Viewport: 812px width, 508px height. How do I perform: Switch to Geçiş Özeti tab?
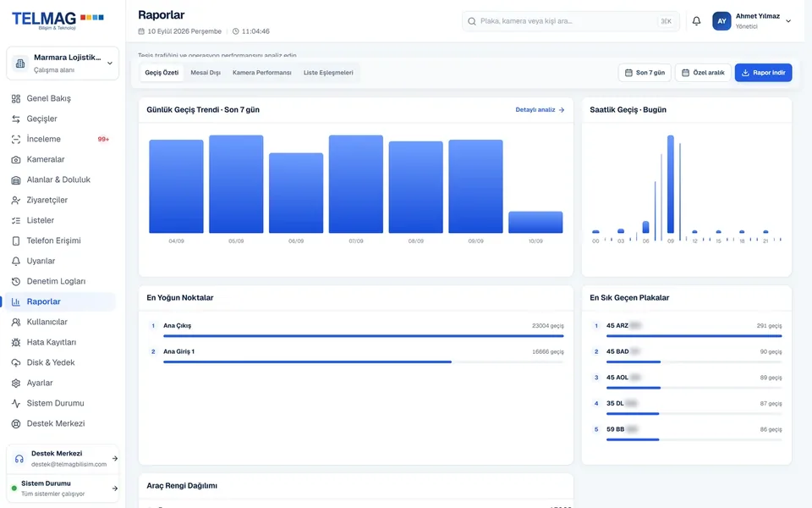click(162, 73)
